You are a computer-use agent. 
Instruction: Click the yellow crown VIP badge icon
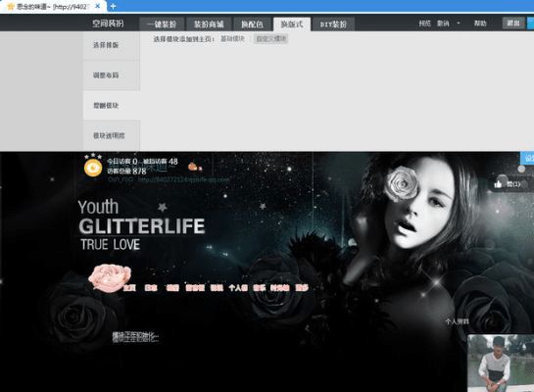coord(93,168)
